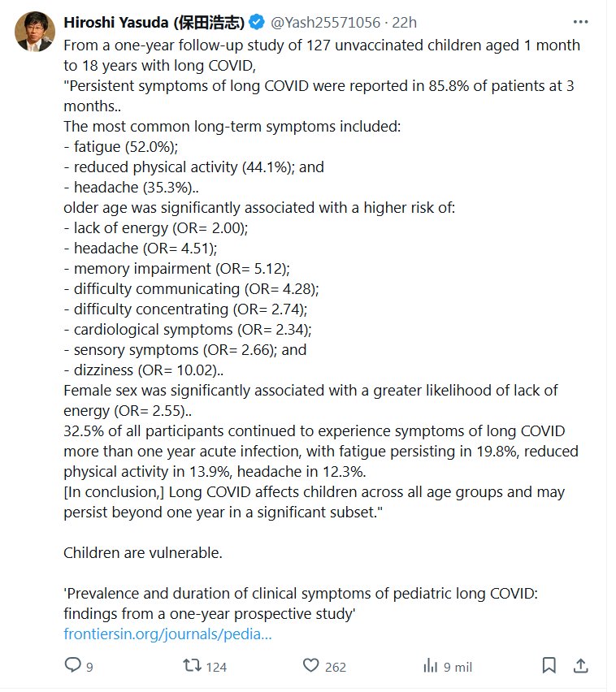Bookmark this tweet
The width and height of the screenshot is (616, 692).
pyautogui.click(x=549, y=665)
